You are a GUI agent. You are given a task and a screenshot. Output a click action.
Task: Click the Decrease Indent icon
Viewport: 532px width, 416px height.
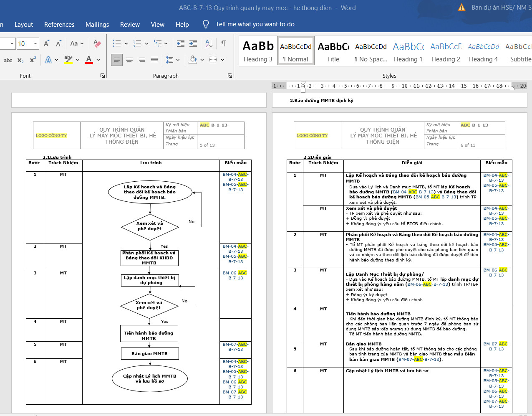click(181, 43)
